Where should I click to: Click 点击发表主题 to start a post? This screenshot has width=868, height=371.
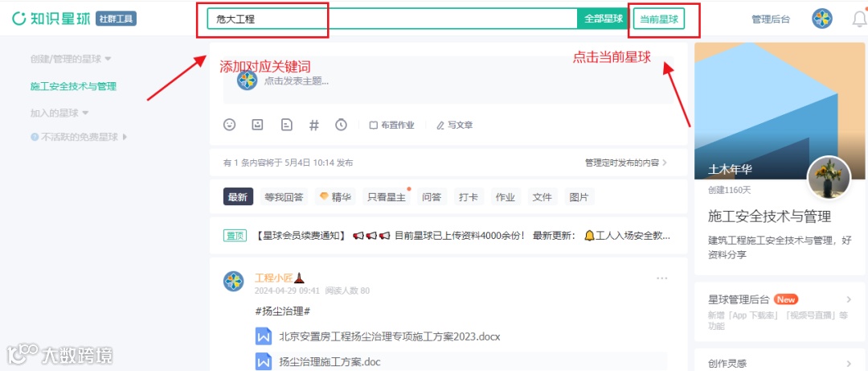296,81
